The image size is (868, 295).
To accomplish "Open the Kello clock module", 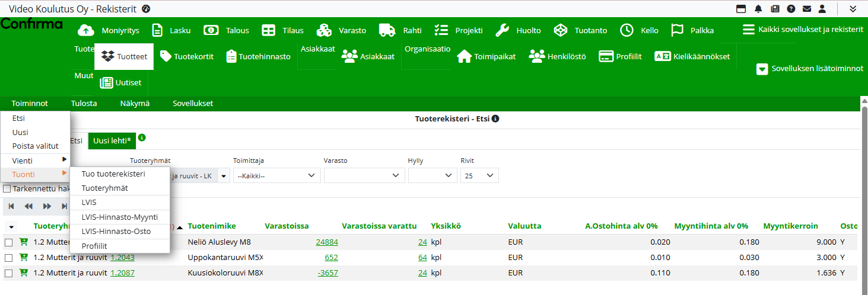I will [x=639, y=30].
